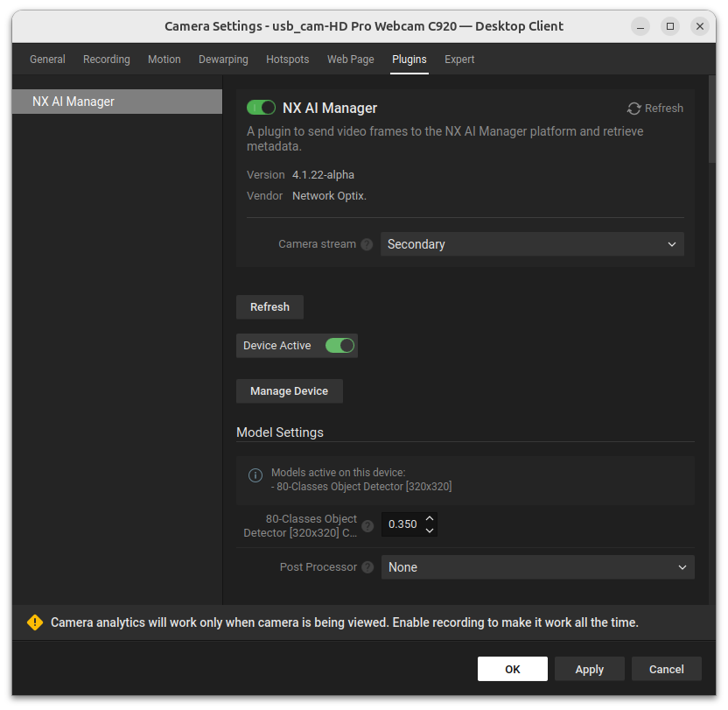Click the 80-Classes Object Detector [320x320] model line
The width and height of the screenshot is (728, 710).
(x=361, y=487)
